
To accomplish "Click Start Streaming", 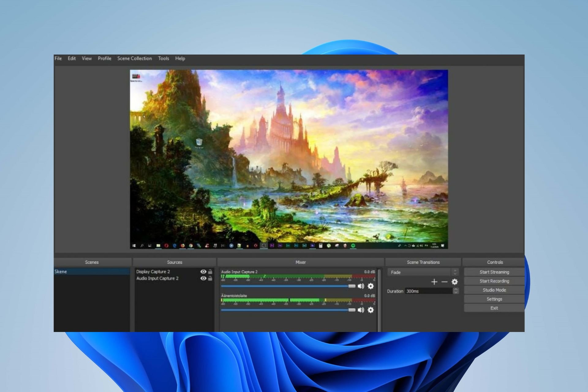I will click(x=494, y=272).
